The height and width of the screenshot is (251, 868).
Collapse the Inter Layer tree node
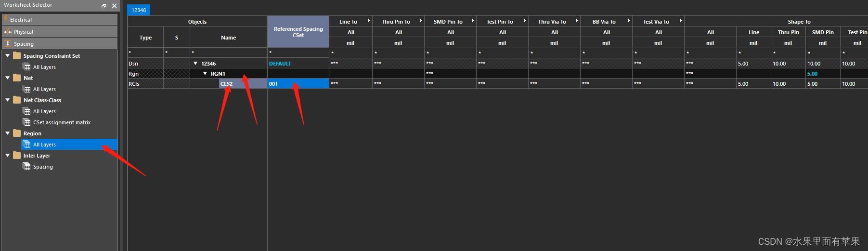[x=8, y=156]
